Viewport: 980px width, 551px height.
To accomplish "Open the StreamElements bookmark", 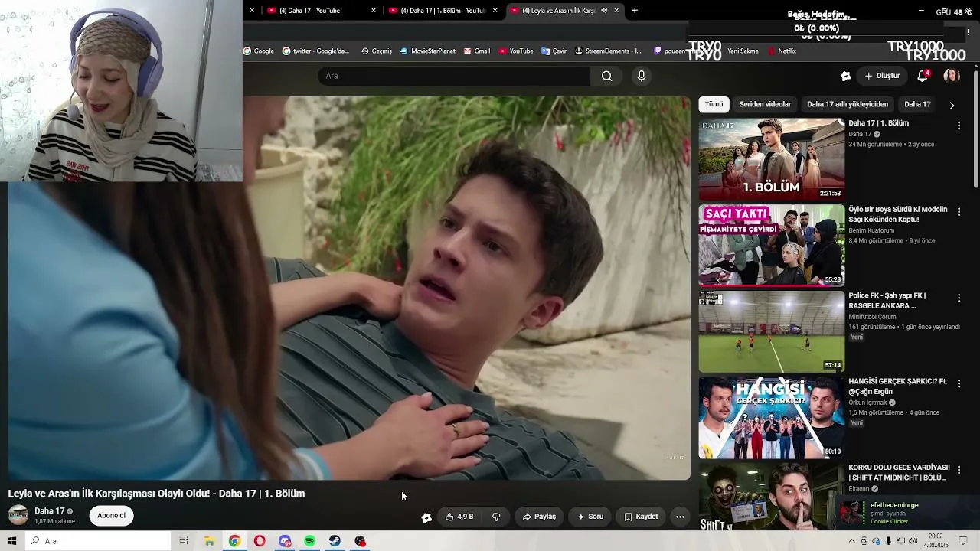I will [609, 51].
